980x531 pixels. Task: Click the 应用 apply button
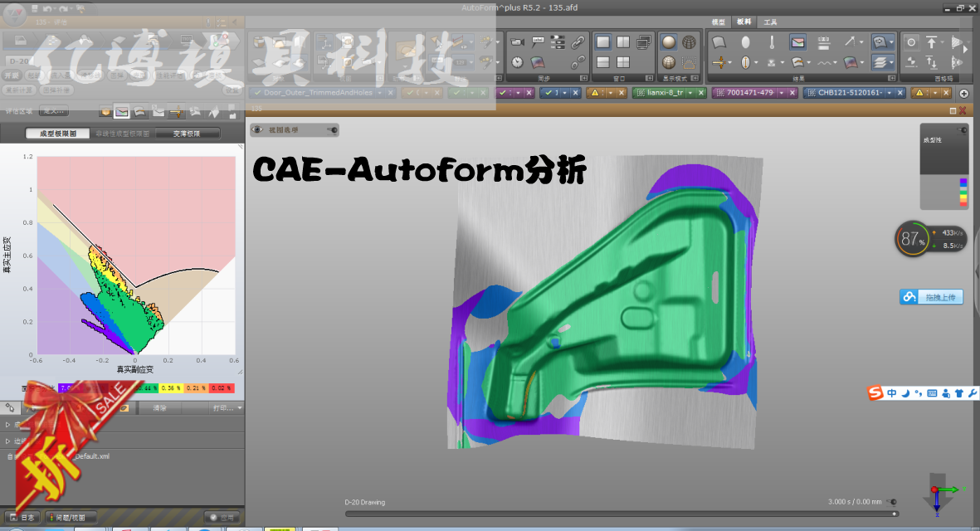click(x=222, y=517)
